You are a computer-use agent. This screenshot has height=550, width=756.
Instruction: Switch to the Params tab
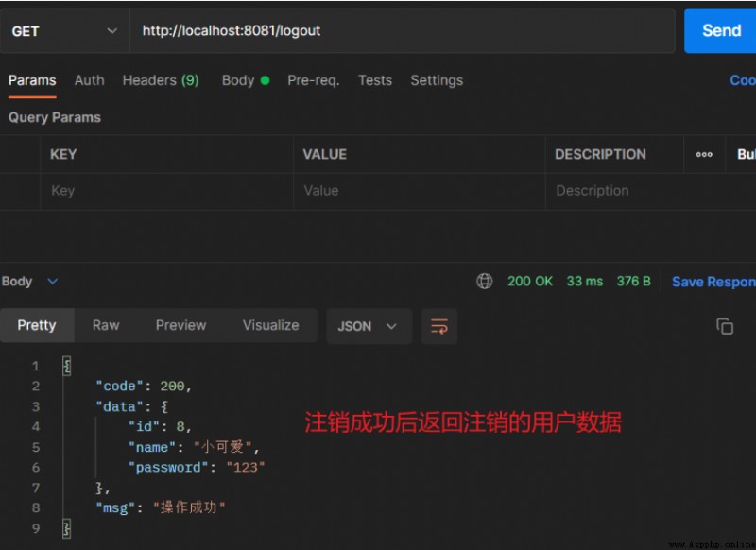point(32,80)
